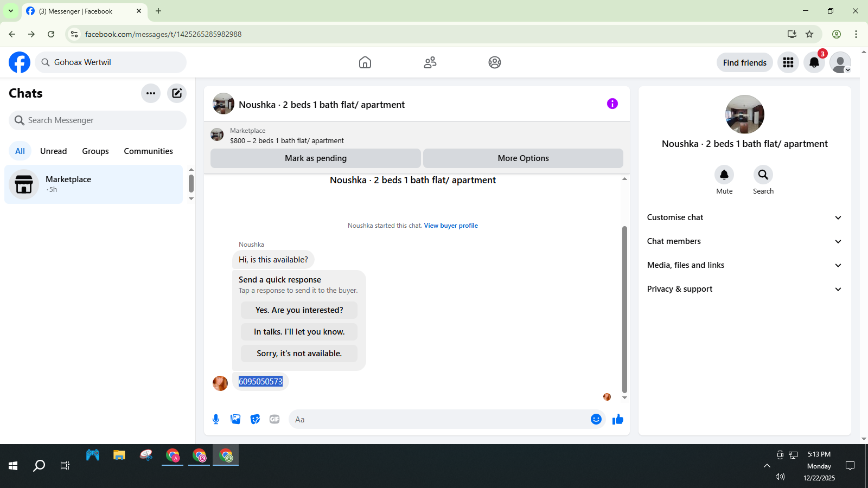Toggle conversation information panel icon
The height and width of the screenshot is (488, 868).
point(612,104)
